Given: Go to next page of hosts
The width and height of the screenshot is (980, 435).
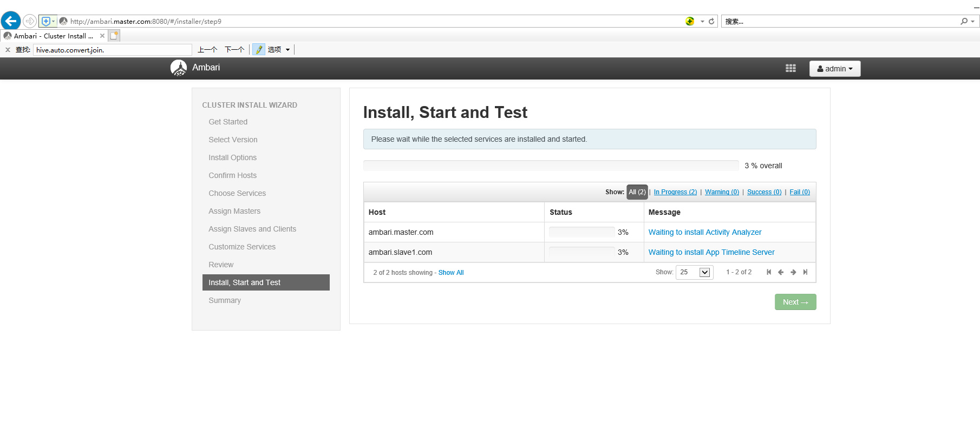Looking at the screenshot, I should [793, 272].
